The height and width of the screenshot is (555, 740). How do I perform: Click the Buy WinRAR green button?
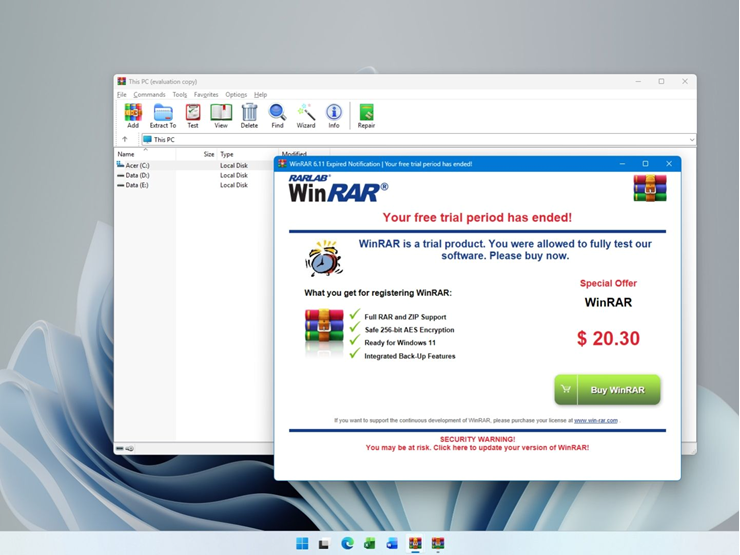[607, 390]
